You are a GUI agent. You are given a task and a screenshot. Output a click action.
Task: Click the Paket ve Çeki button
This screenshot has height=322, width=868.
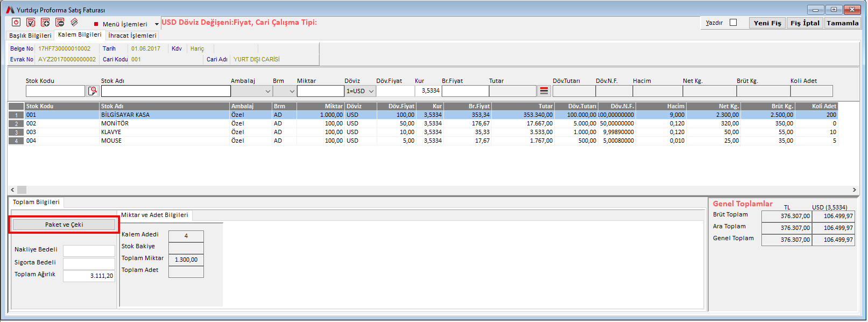[64, 225]
